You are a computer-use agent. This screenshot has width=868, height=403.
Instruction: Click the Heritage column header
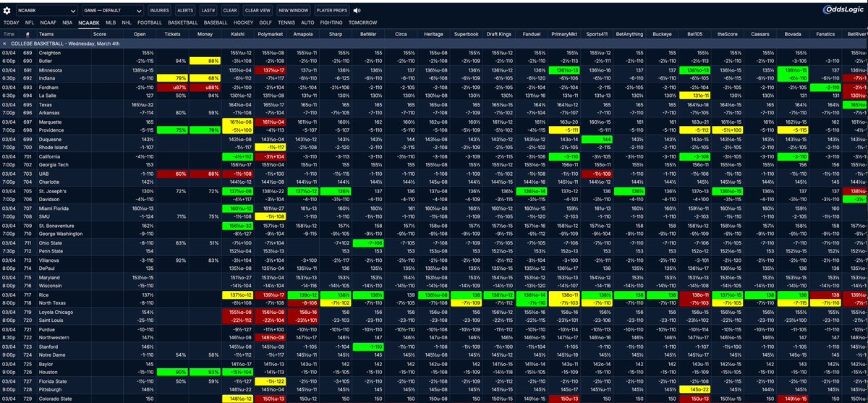click(x=434, y=33)
